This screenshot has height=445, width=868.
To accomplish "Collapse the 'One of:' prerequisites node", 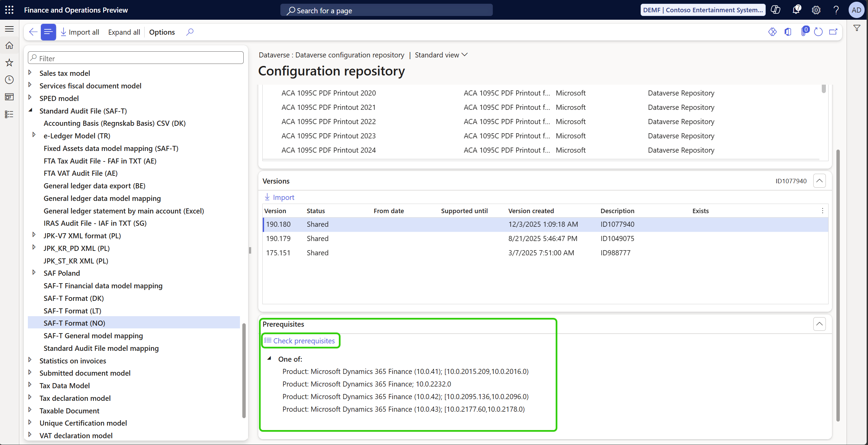I will click(x=270, y=358).
